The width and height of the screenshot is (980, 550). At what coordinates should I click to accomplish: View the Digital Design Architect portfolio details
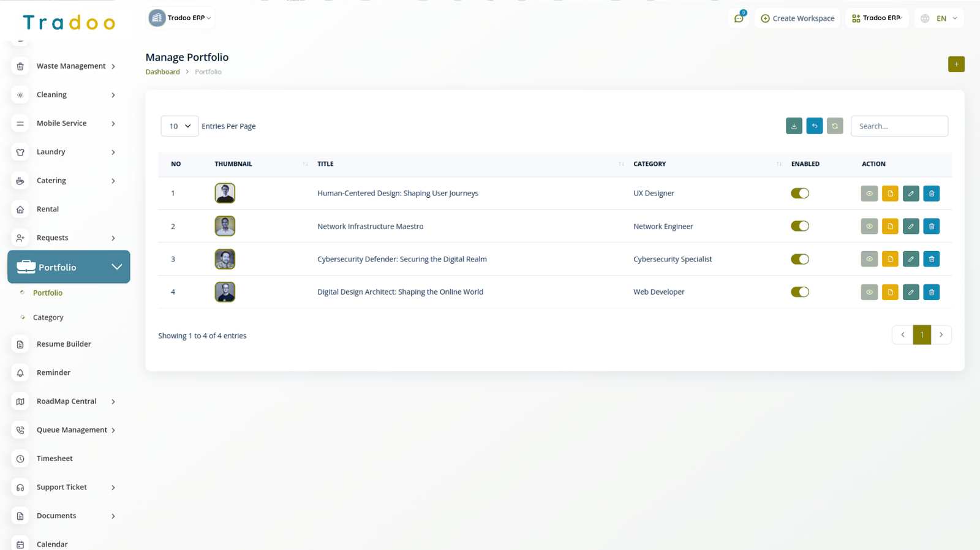click(x=869, y=292)
